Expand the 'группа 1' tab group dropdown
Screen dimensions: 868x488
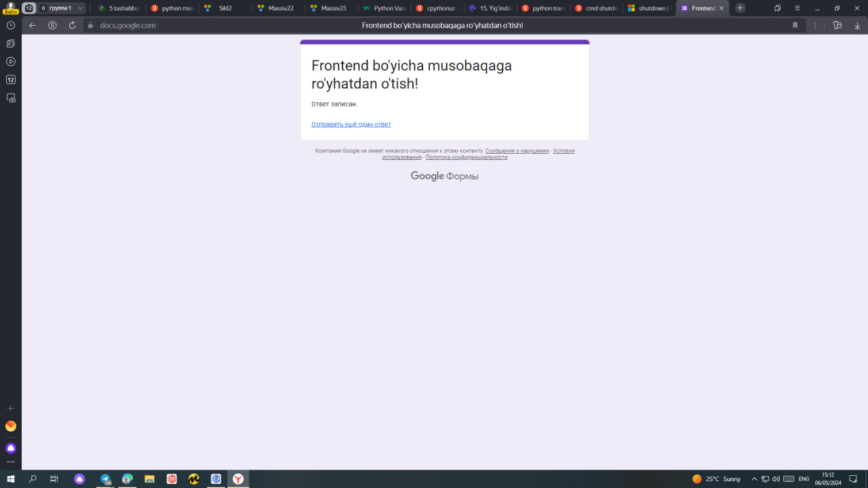tap(80, 8)
